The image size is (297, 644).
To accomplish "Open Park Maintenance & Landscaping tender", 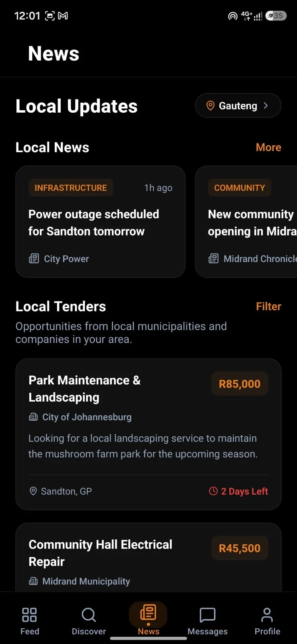I will coord(148,434).
